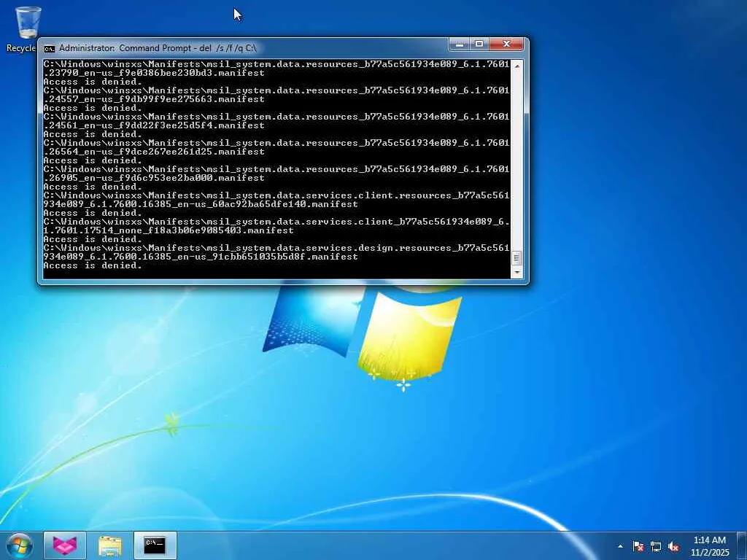The image size is (747, 560).
Task: Select the Command Prompt taskbar button
Action: (155, 545)
